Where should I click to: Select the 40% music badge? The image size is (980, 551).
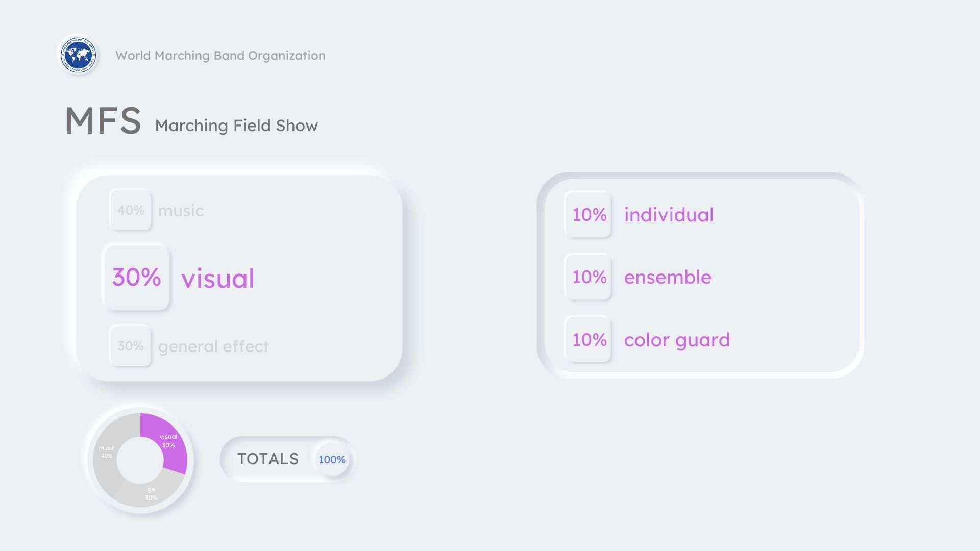click(x=131, y=210)
